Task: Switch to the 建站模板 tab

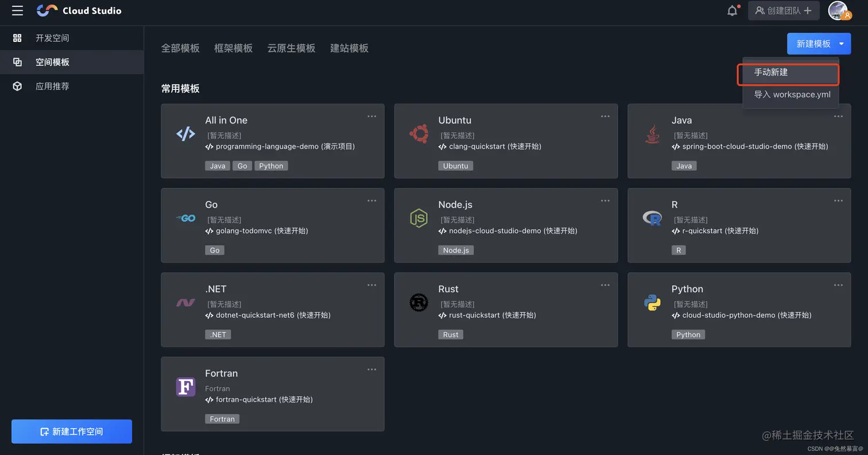Action: click(x=349, y=48)
